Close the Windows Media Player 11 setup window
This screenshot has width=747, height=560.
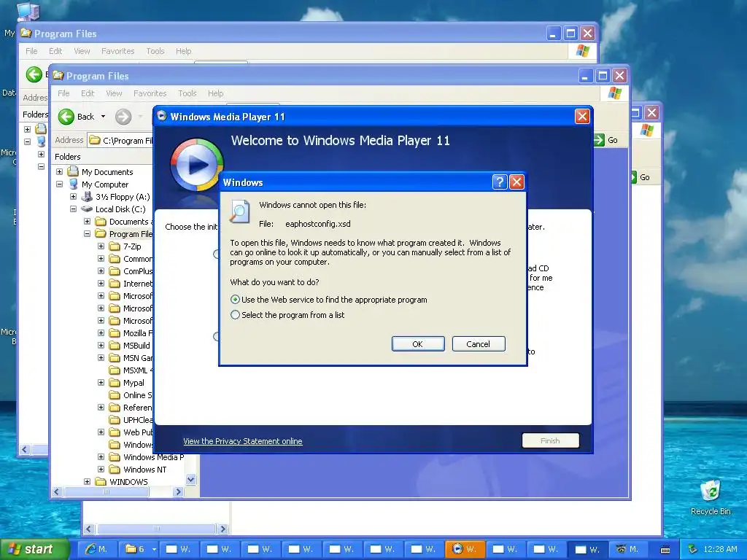[582, 116]
